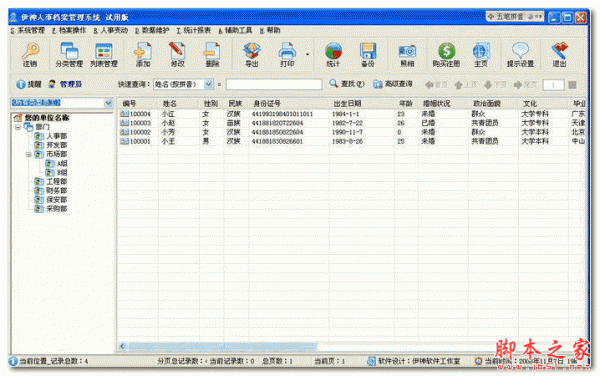Open 分类管理 category management

click(69, 55)
